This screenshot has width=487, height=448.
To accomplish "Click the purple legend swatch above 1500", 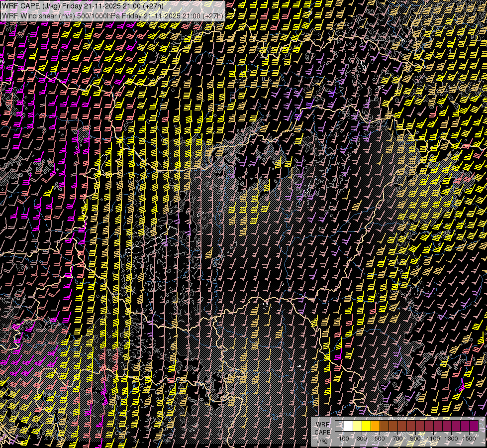I will (x=474, y=426).
